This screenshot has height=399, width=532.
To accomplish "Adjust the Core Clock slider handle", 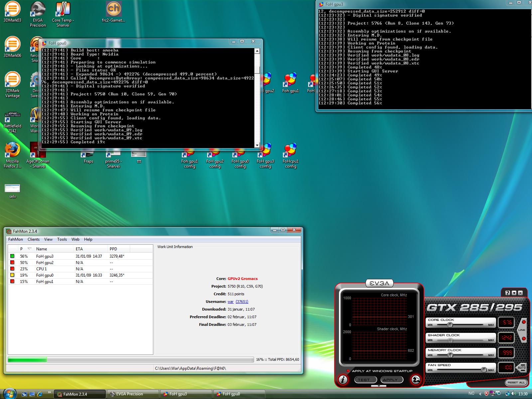I will pos(450,325).
